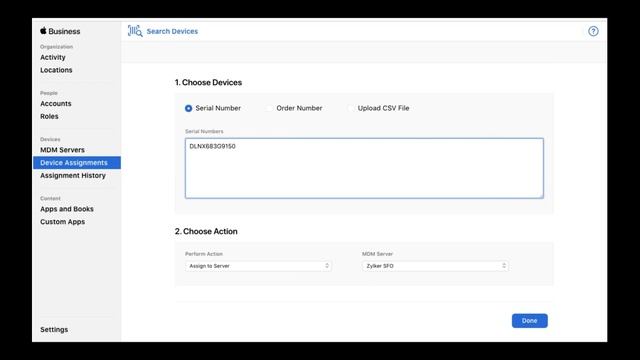Click the textarea resize handle corner

coord(541,196)
